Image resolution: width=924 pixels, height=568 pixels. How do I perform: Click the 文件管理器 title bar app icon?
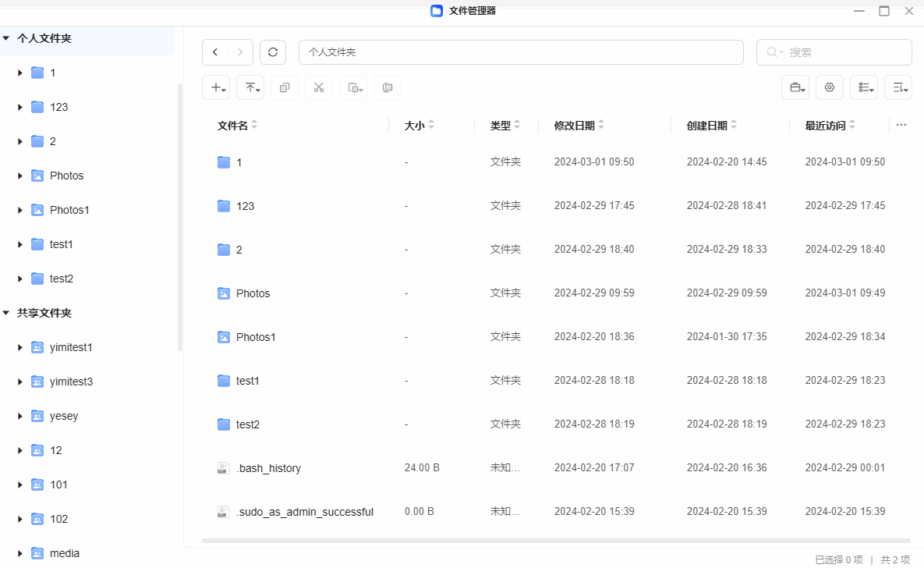436,11
